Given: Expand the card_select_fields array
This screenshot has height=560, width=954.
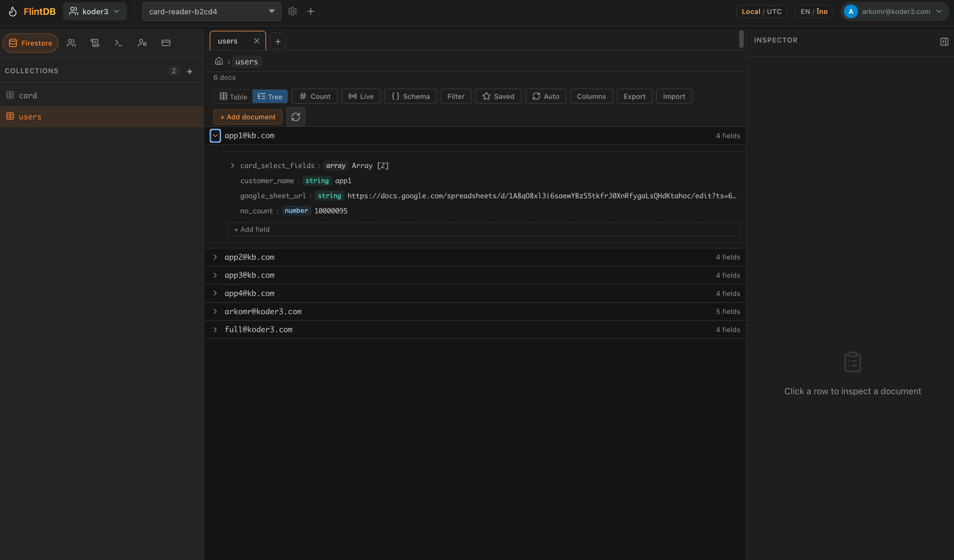Looking at the screenshot, I should 233,166.
